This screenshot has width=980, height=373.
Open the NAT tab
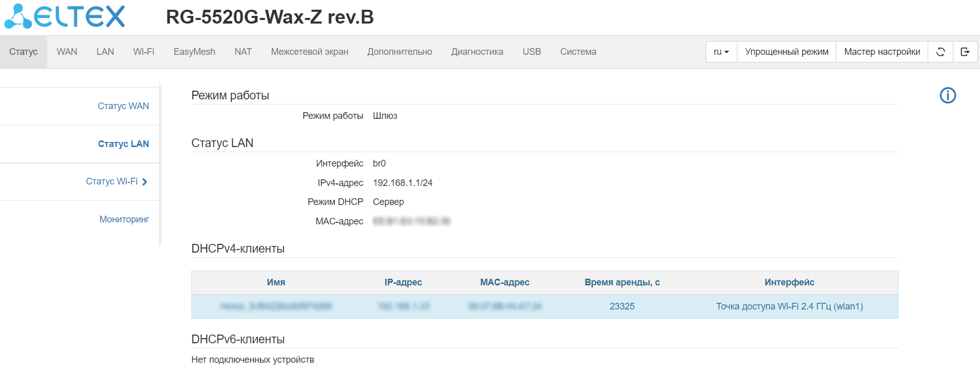243,52
